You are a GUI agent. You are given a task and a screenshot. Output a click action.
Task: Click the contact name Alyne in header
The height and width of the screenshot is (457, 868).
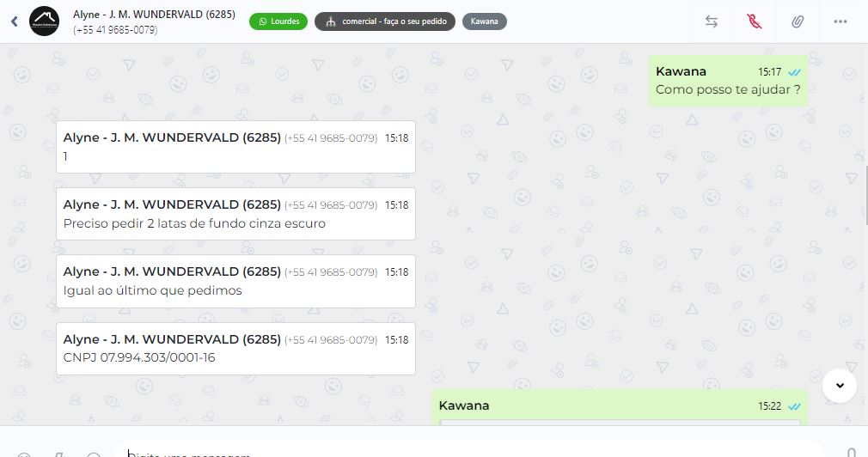point(154,15)
